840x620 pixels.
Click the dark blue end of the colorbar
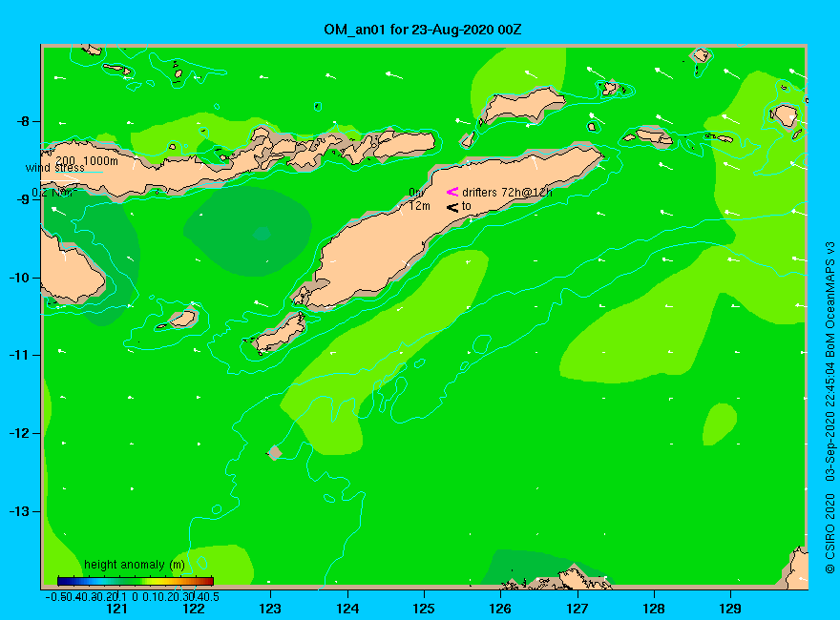[62, 581]
